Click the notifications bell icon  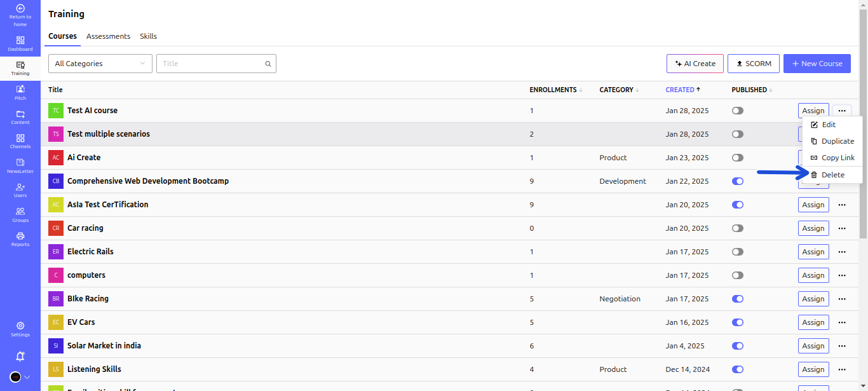click(20, 356)
